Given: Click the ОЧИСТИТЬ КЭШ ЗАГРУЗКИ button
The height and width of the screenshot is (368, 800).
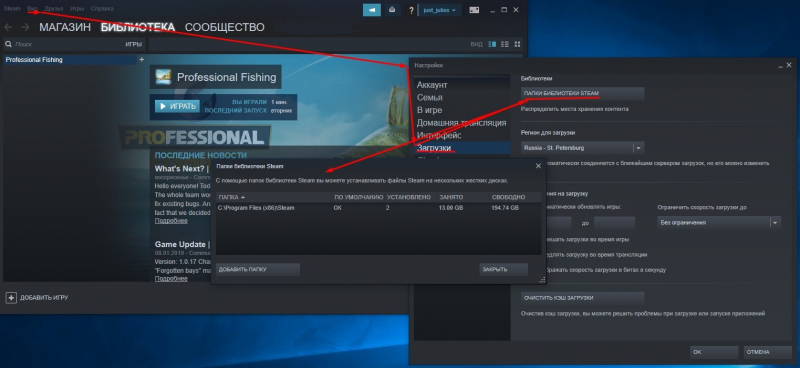Looking at the screenshot, I should pos(583,298).
